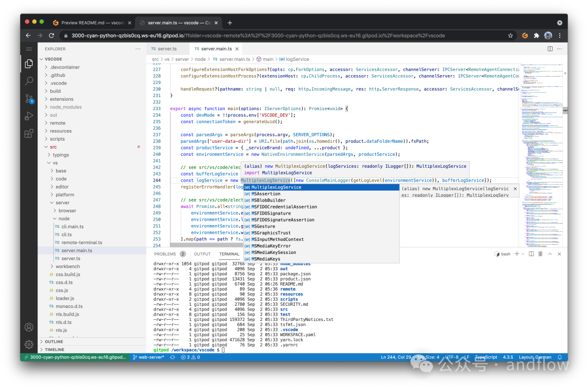Open browser extensions puzzle icon
The image size is (588, 388).
(536, 35)
